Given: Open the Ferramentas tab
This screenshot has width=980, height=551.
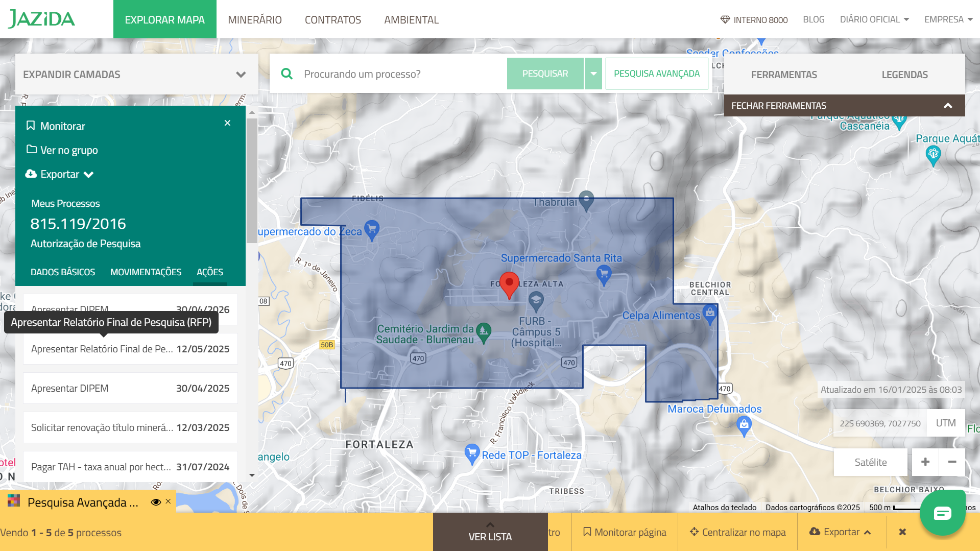Looking at the screenshot, I should (784, 75).
